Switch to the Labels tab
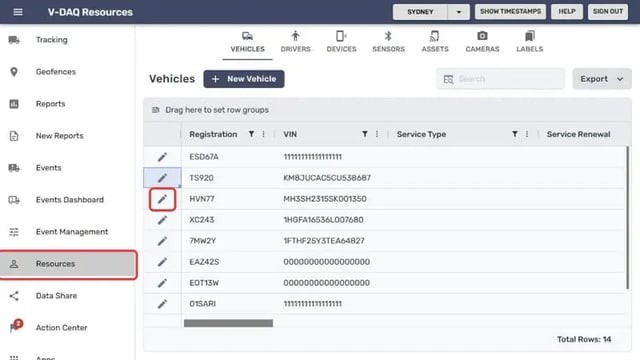The height and width of the screenshot is (360, 640). pos(529,42)
